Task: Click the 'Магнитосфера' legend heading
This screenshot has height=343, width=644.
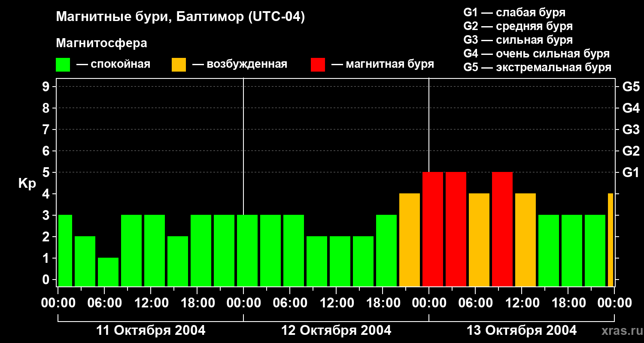Action: coord(101,43)
